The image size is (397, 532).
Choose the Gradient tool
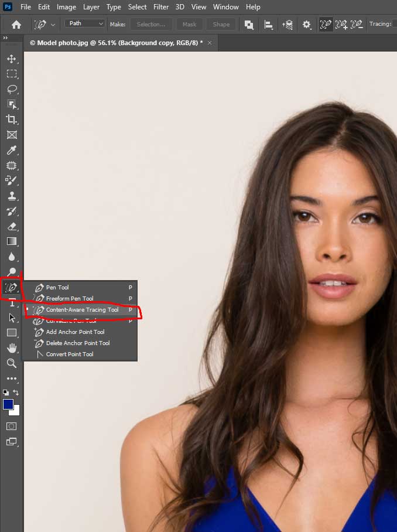pos(11,241)
